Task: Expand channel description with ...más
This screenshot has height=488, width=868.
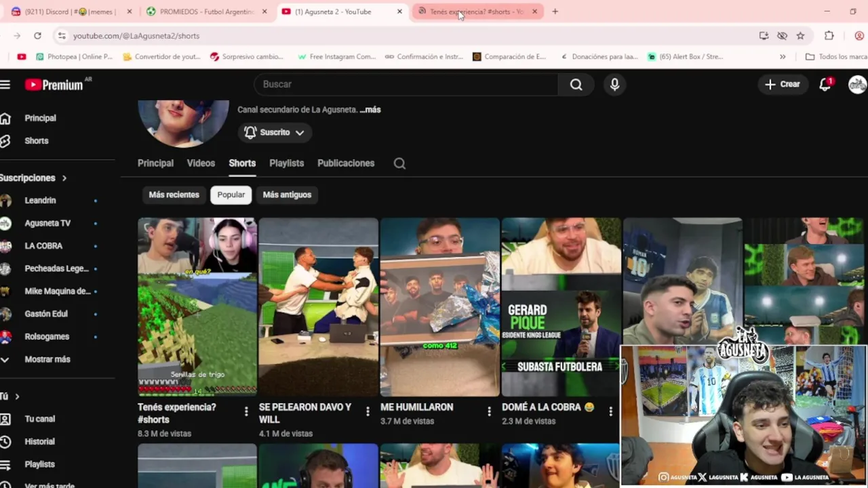Action: 370,110
